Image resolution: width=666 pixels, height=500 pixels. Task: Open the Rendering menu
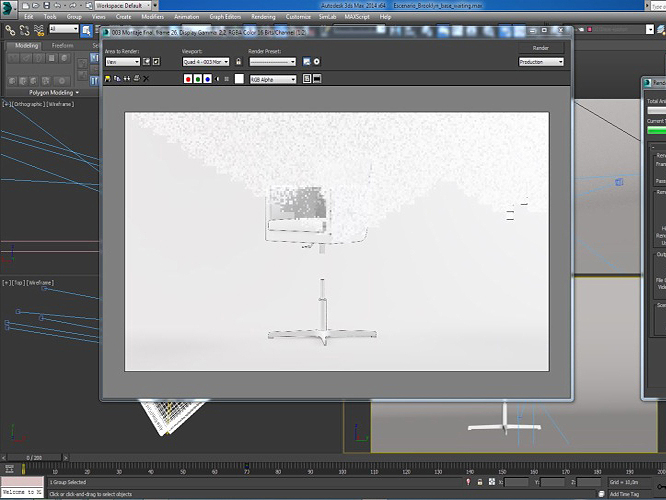tap(263, 17)
